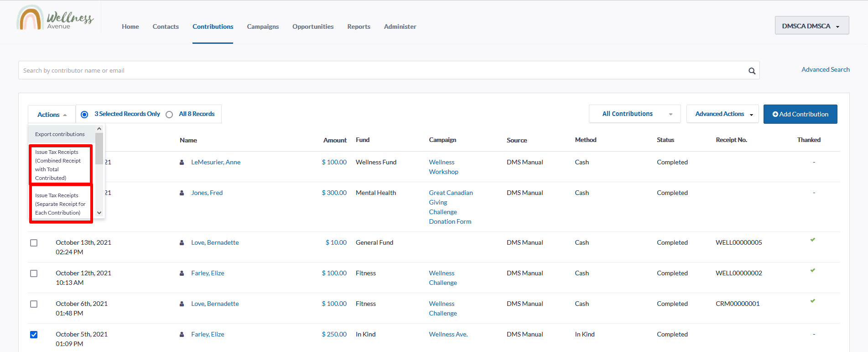Click the person icon in the October 13th row

[x=182, y=242]
